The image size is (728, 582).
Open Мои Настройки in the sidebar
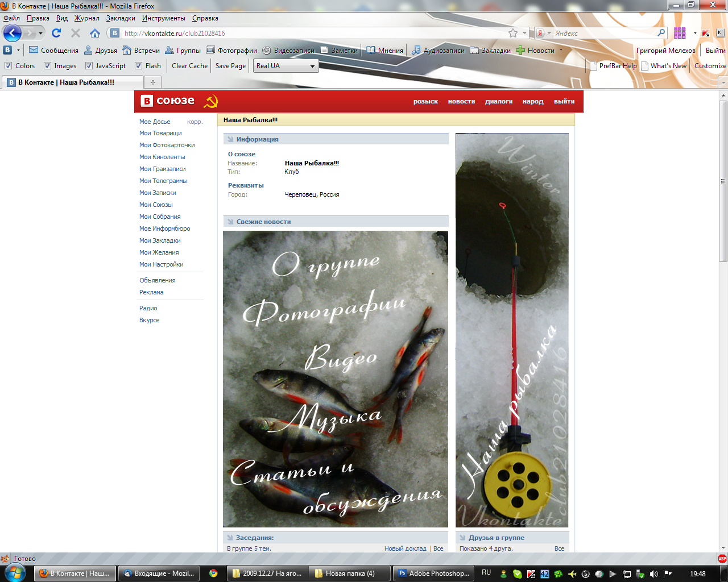click(162, 264)
